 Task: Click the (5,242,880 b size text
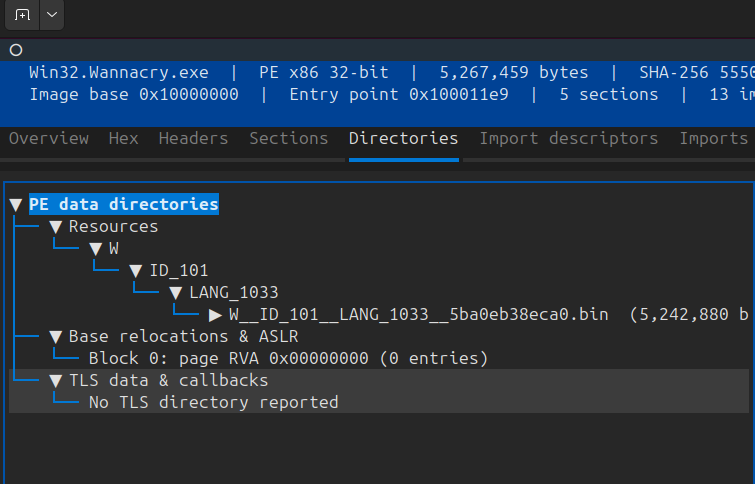[x=689, y=314]
